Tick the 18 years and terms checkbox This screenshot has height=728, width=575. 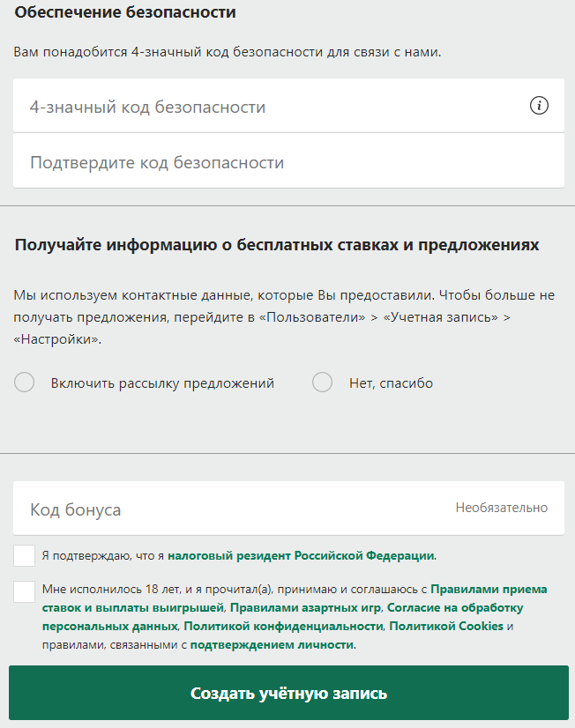pyautogui.click(x=24, y=591)
